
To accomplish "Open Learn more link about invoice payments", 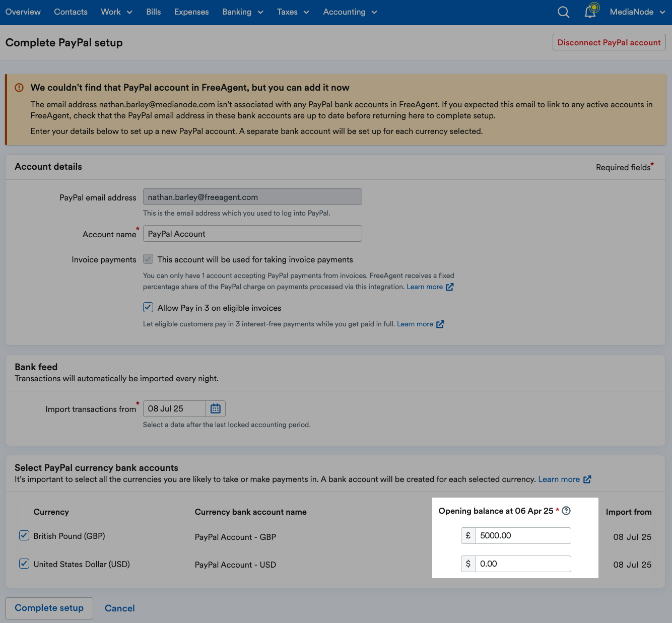I will coord(425,287).
